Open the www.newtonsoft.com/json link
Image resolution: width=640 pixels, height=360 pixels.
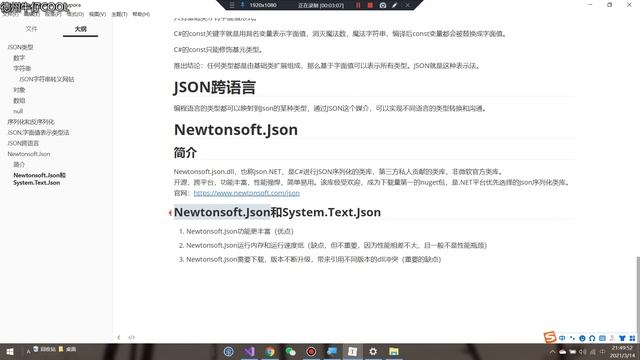pyautogui.click(x=247, y=193)
